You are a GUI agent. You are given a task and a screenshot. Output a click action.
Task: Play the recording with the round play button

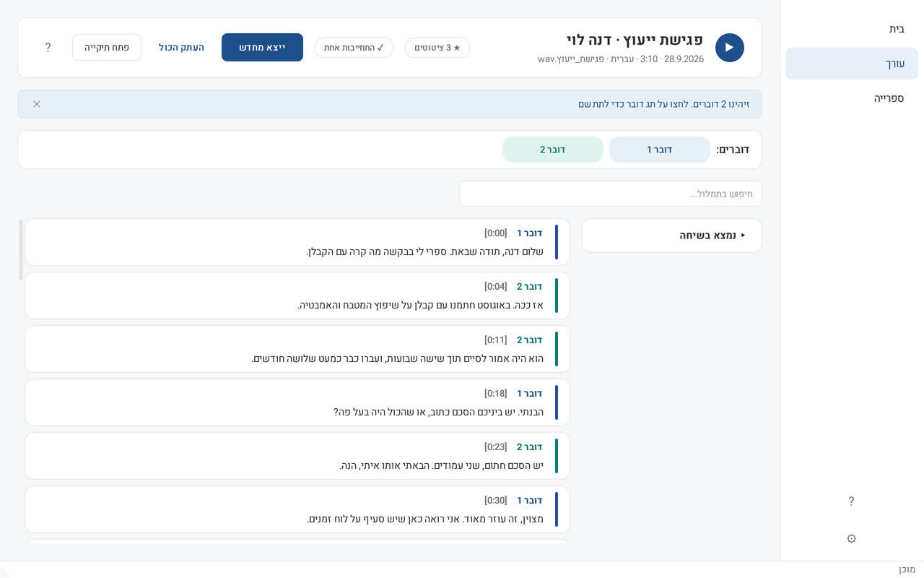click(x=729, y=48)
